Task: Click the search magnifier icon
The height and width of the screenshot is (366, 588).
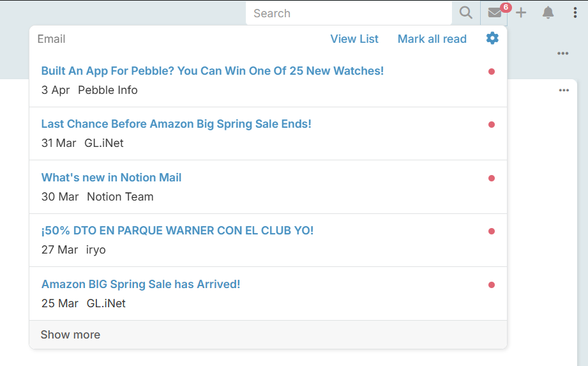Action: [466, 13]
